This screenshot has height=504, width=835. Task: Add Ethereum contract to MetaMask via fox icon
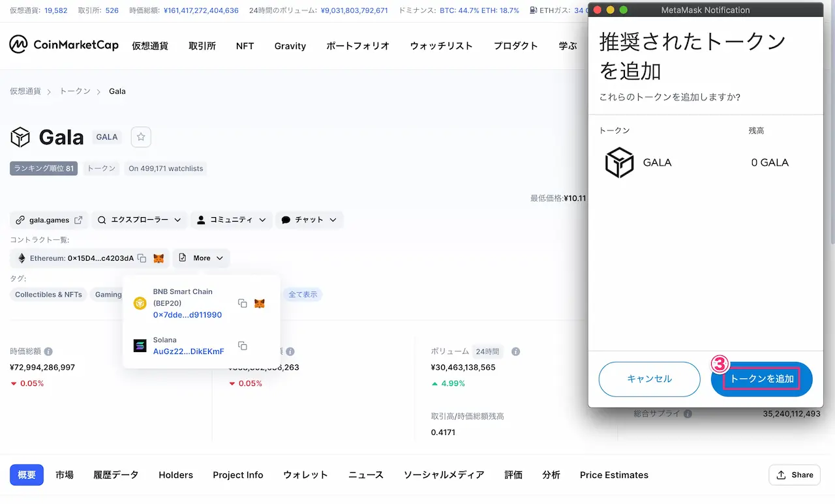coord(159,258)
